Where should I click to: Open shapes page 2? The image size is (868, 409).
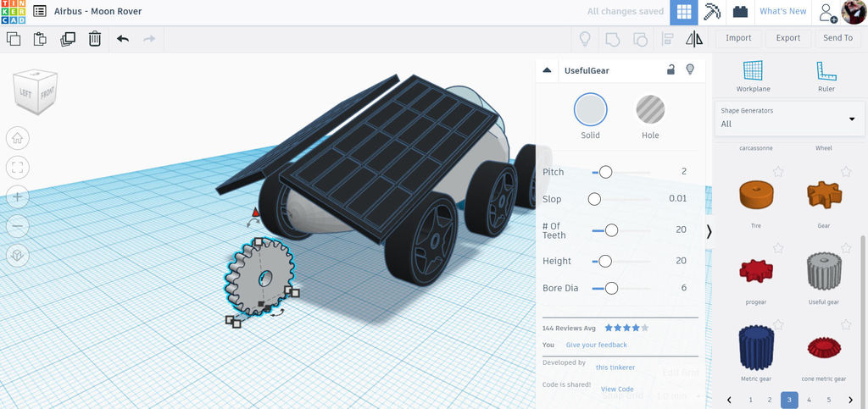770,400
